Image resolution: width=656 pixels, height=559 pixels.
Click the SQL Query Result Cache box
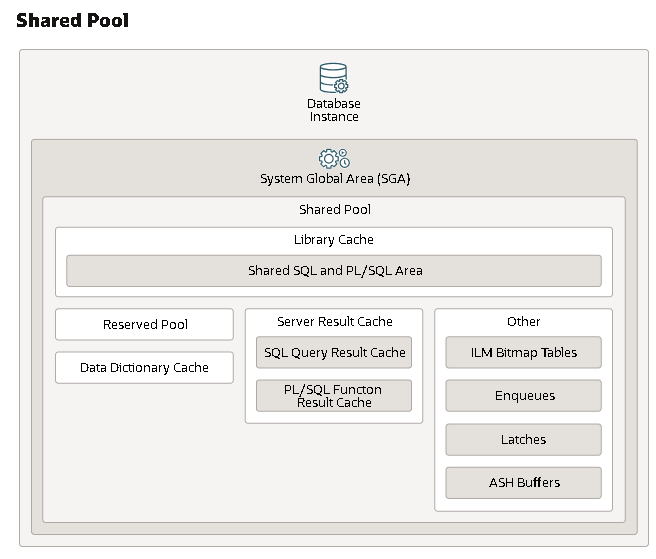tap(334, 353)
